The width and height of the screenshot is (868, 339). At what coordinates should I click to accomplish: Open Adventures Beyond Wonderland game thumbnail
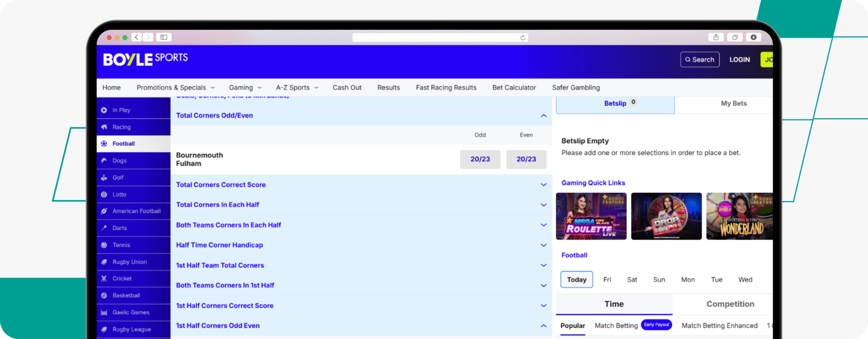[x=739, y=216]
